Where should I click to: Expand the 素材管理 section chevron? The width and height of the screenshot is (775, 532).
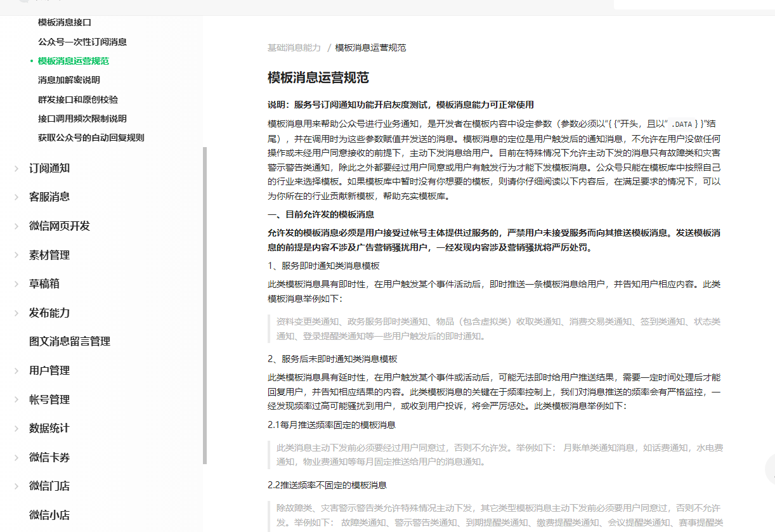(x=16, y=255)
